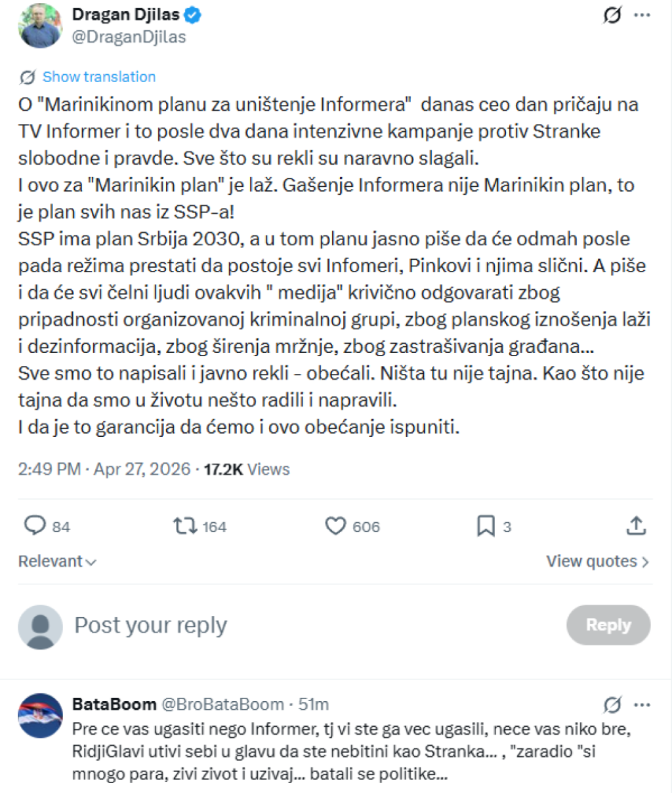Image resolution: width=672 pixels, height=793 pixels.
Task: Open View quotes chevron link
Action: [598, 561]
